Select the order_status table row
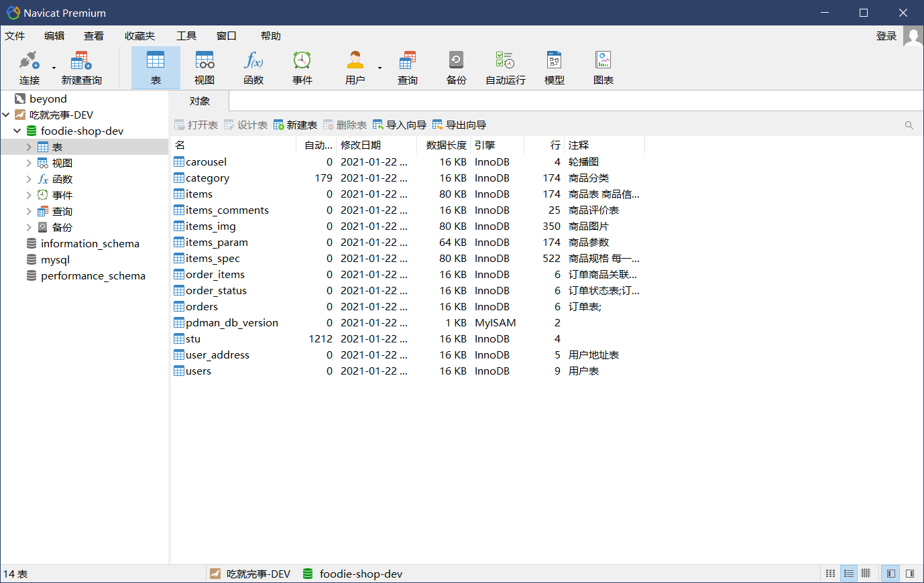 point(408,290)
